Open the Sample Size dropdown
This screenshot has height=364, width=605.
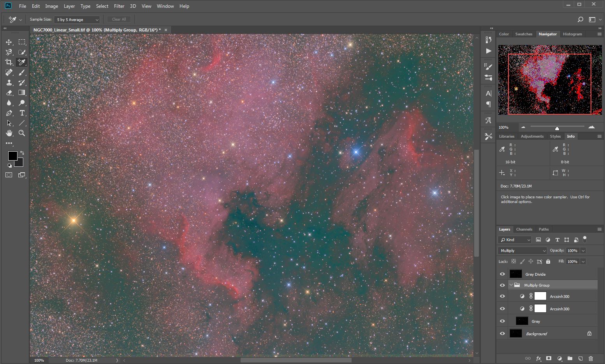click(x=77, y=19)
